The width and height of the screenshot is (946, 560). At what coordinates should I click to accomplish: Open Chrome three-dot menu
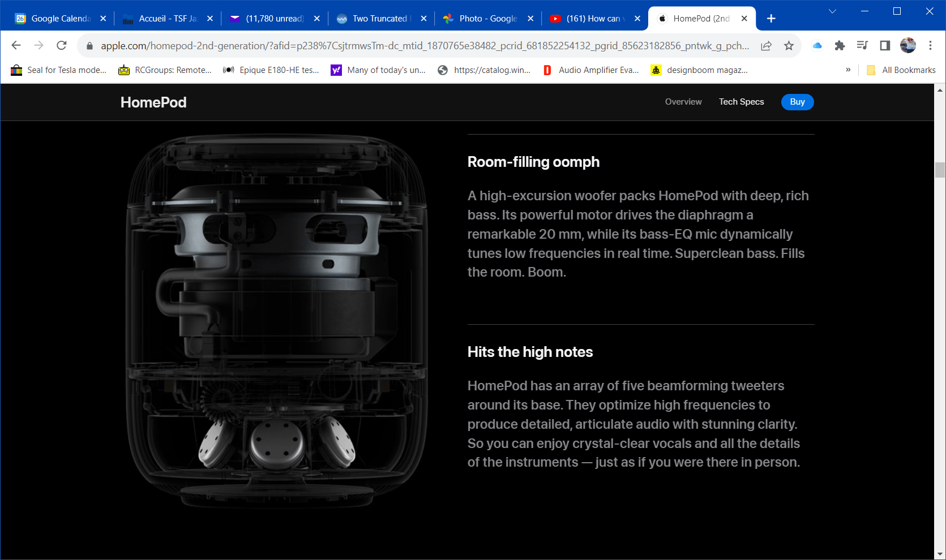pos(930,45)
